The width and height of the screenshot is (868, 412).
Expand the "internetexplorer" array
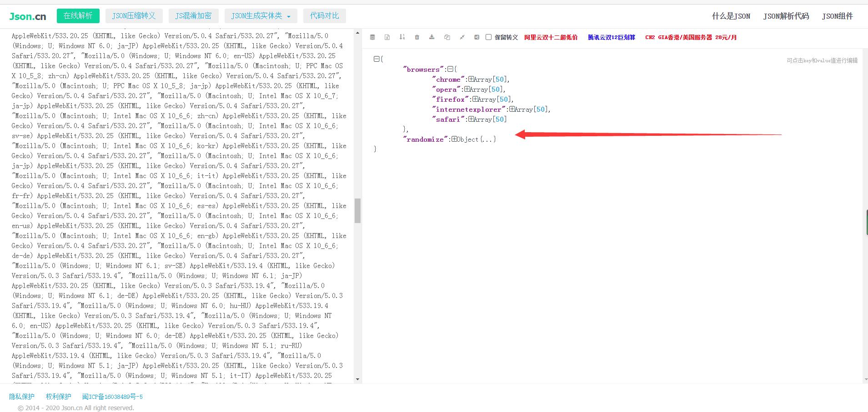[512, 109]
